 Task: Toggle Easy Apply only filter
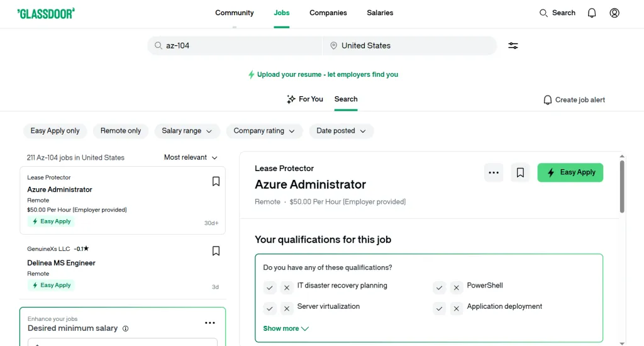click(x=55, y=131)
